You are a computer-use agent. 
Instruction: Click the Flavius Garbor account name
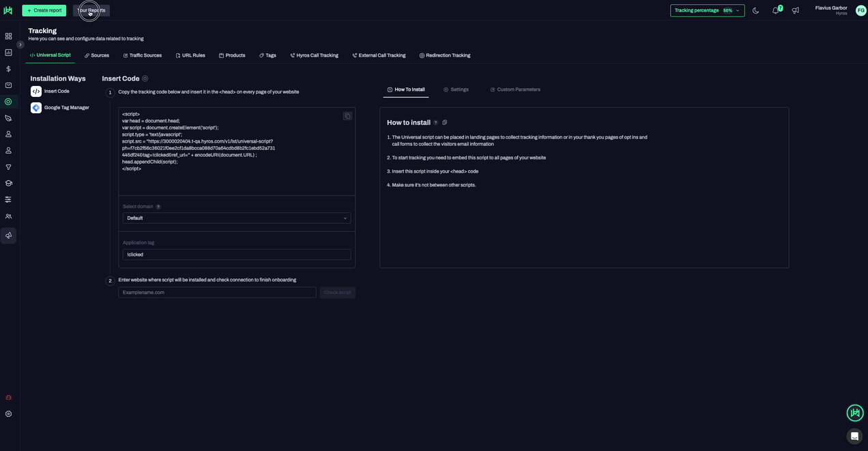point(830,8)
